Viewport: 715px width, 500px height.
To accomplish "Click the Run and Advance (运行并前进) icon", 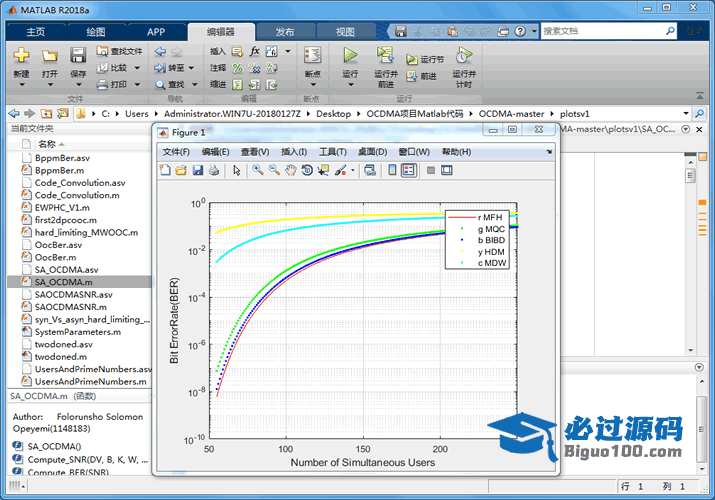I will [385, 56].
